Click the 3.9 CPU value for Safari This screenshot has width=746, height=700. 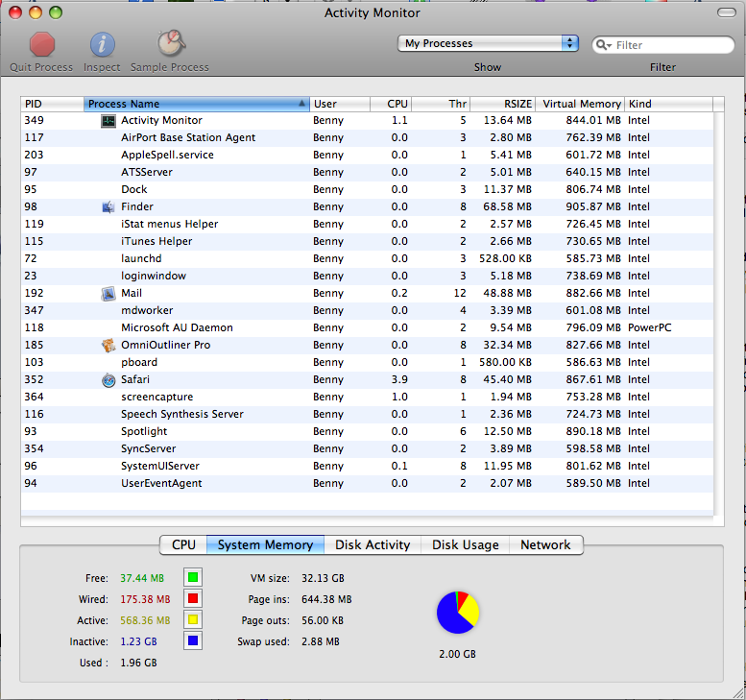pos(399,379)
